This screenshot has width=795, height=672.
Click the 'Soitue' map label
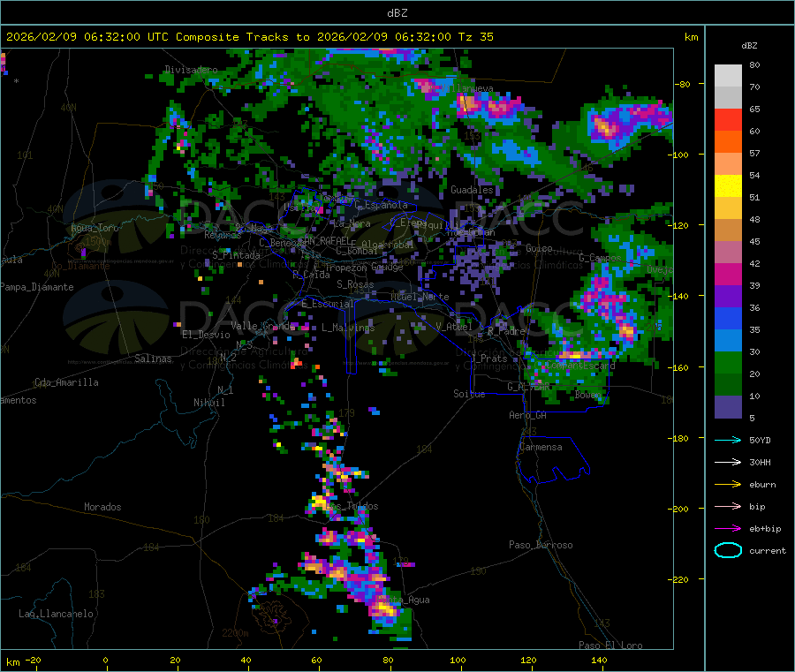(x=469, y=394)
